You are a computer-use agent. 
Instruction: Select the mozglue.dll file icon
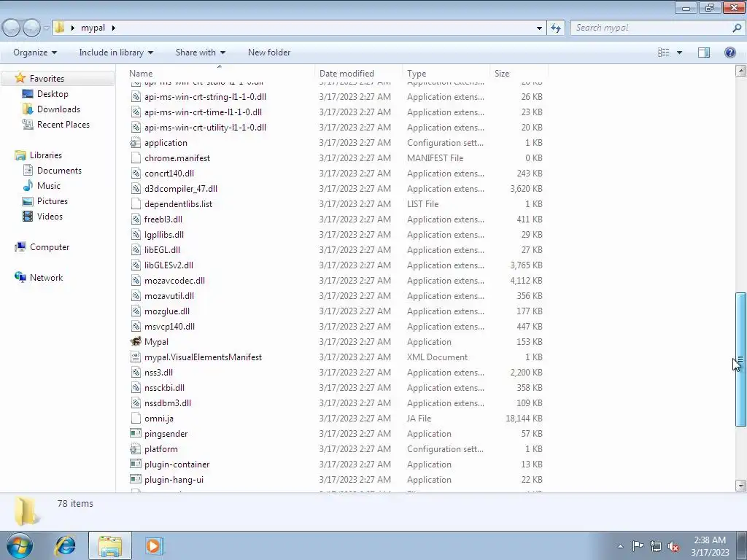(x=136, y=311)
